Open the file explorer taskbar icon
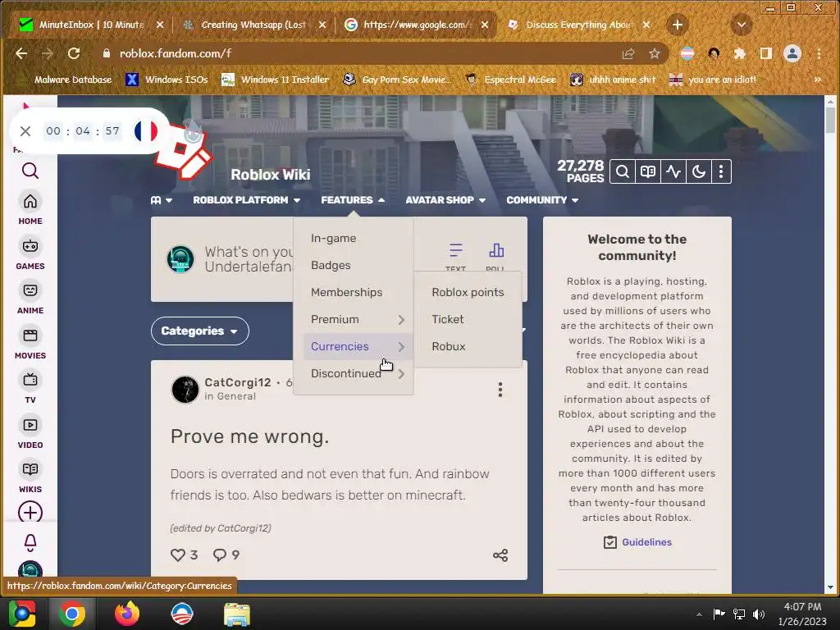The height and width of the screenshot is (630, 840). pyautogui.click(x=236, y=614)
